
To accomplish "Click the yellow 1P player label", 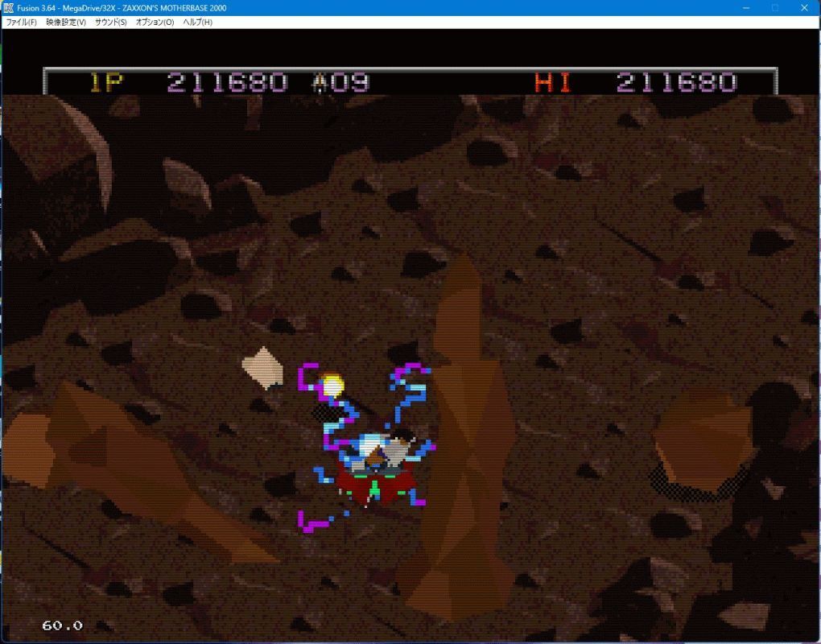I will click(106, 83).
